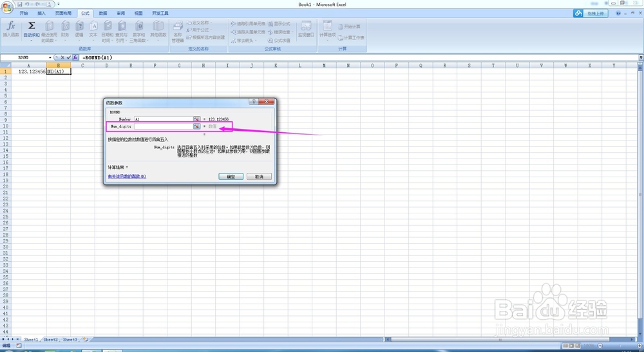Screen dimensions: 644x352
Task: Click Trace Dependents in formula auditing
Action: click(248, 32)
